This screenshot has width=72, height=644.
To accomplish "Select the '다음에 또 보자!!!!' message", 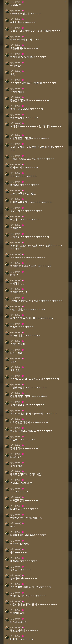I will [x=19, y=622].
